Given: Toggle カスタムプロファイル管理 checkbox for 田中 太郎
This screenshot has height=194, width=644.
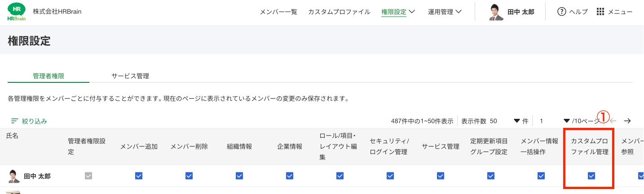Looking at the screenshot, I should point(591,176).
